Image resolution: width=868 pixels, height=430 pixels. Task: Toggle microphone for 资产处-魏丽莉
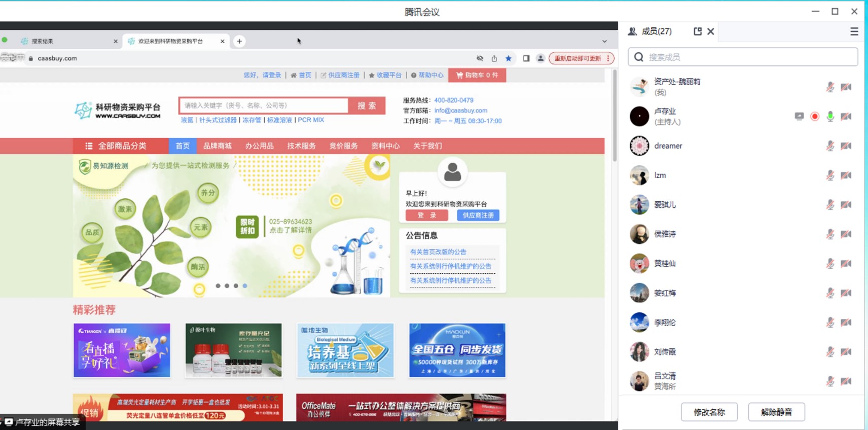tap(830, 87)
